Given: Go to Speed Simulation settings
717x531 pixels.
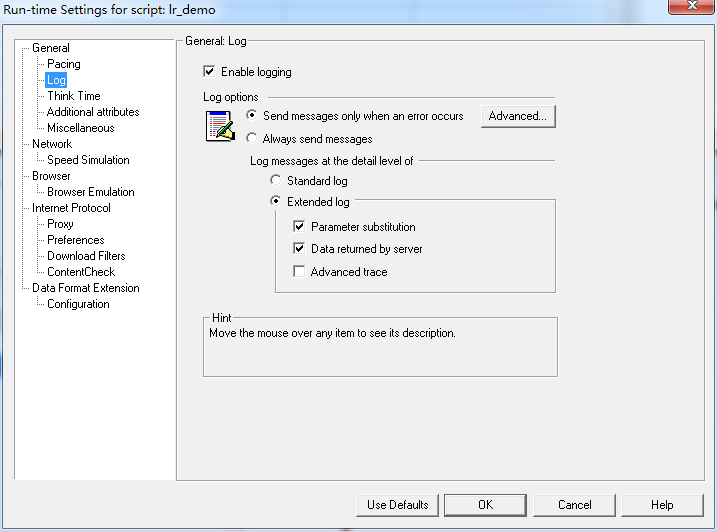Looking at the screenshot, I should pyautogui.click(x=88, y=160).
